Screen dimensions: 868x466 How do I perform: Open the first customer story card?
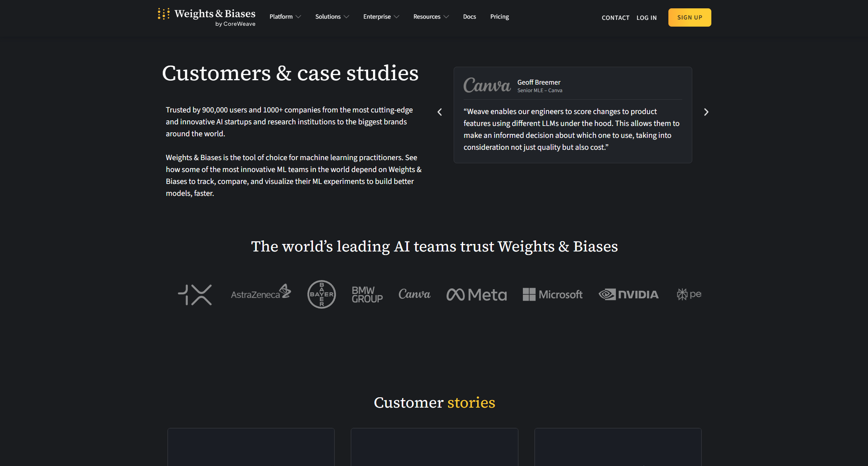pos(251,447)
